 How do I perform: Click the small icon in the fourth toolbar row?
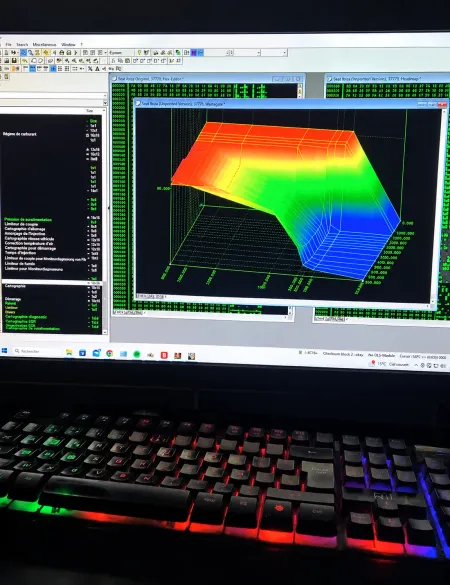(6, 76)
